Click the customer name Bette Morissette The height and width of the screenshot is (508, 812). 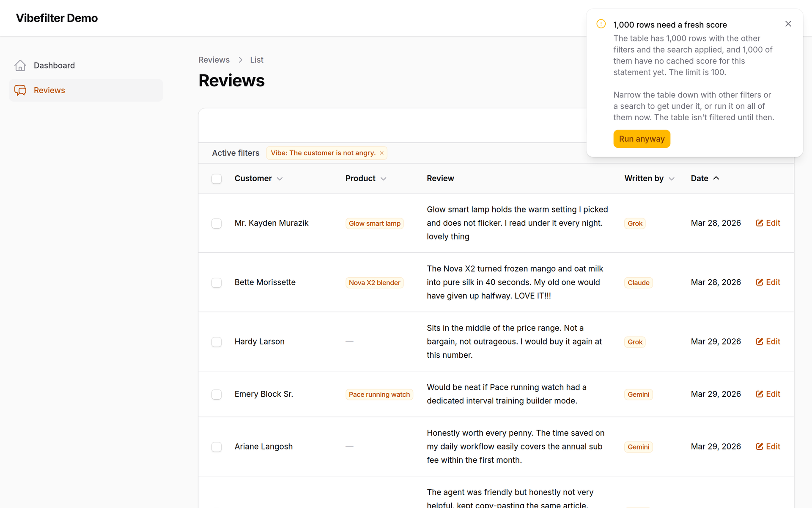(265, 282)
